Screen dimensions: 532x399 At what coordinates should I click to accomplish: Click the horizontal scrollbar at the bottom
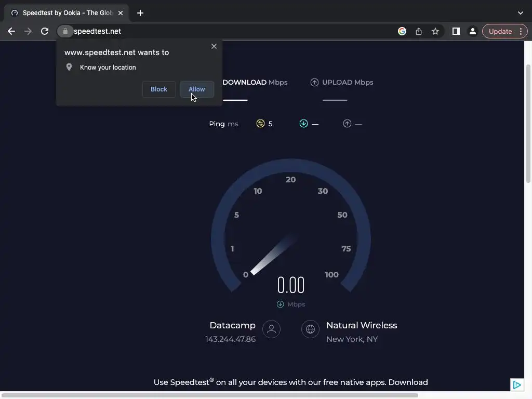(210, 395)
